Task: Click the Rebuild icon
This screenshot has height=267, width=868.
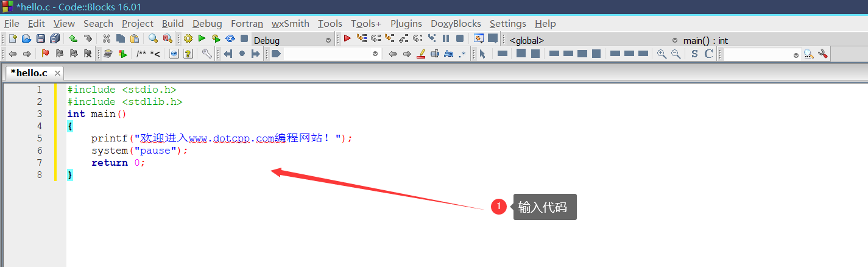Action: click(230, 38)
